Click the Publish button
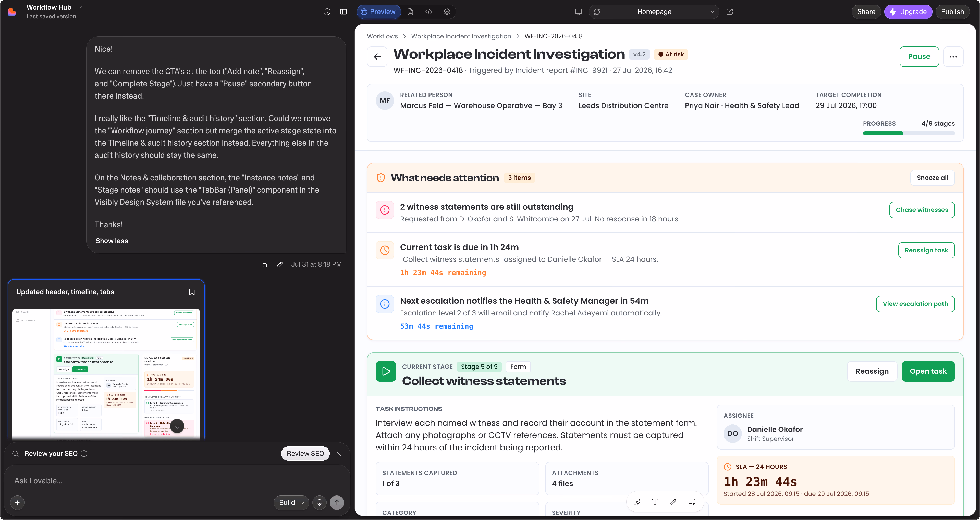Image resolution: width=980 pixels, height=520 pixels. (952, 12)
